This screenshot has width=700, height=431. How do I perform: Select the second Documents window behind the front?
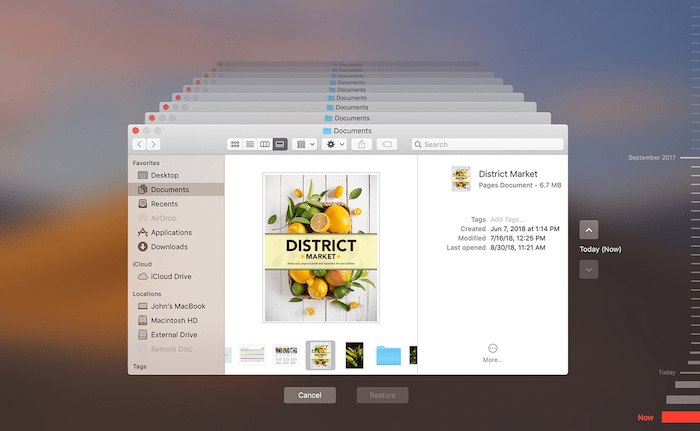[347, 118]
